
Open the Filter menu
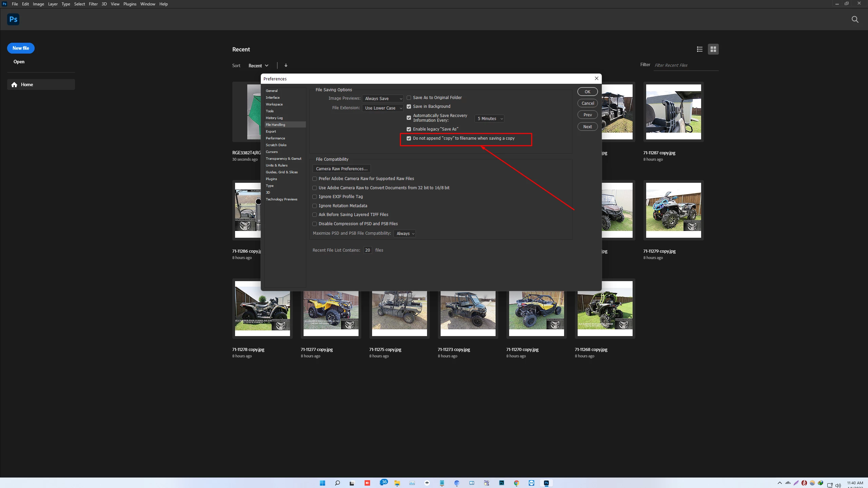point(93,4)
